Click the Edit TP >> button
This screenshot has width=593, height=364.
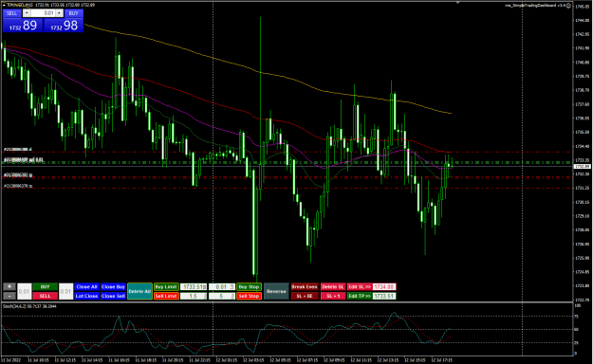pos(360,296)
